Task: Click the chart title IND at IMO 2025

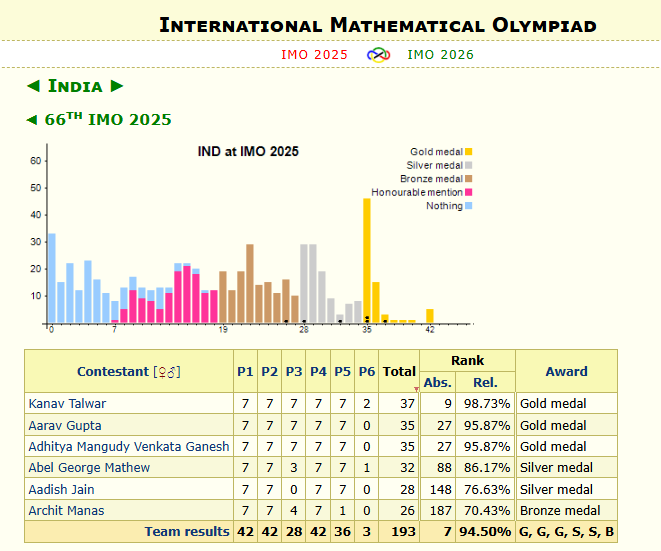Action: tap(248, 151)
